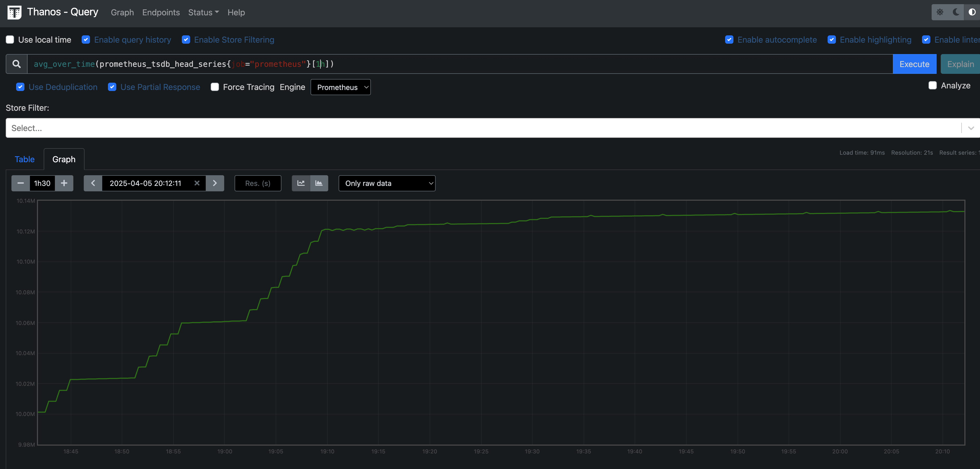Click the 1h30 range input
The width and height of the screenshot is (980, 469).
pyautogui.click(x=42, y=183)
